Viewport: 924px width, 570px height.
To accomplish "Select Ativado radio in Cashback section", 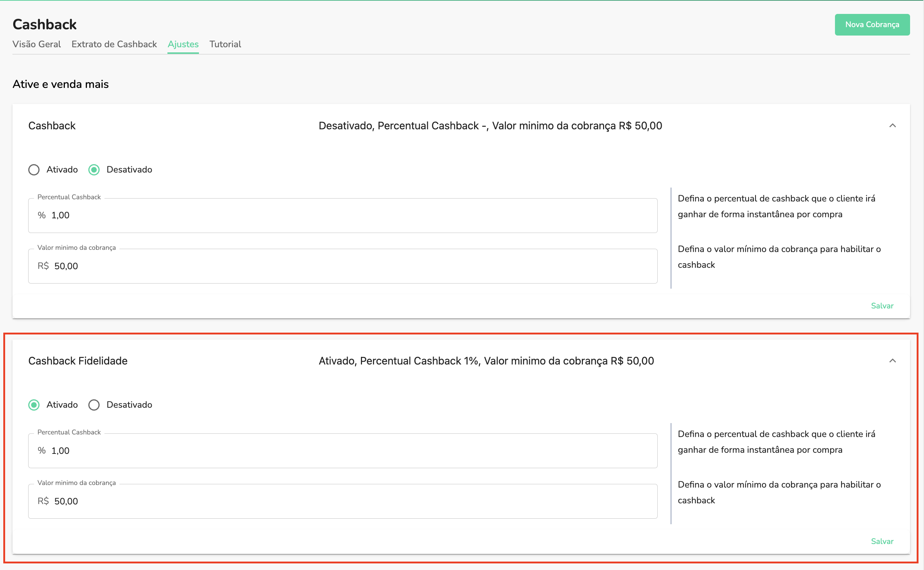I will [x=34, y=170].
